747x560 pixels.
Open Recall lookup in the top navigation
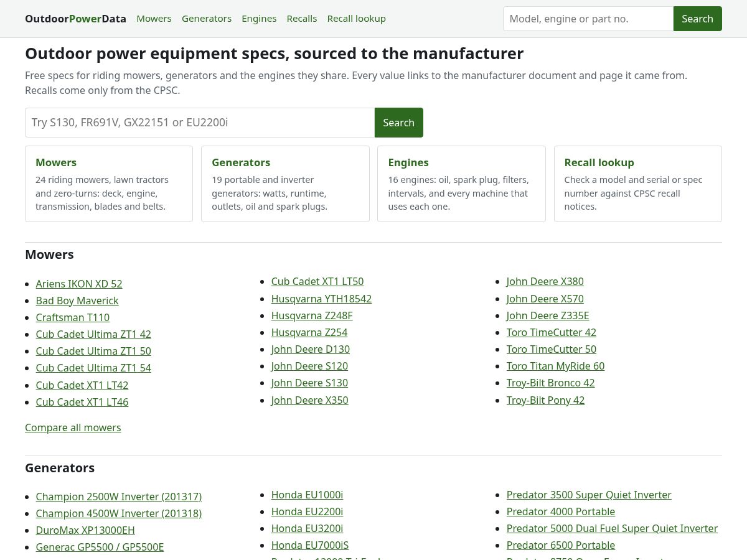(356, 19)
